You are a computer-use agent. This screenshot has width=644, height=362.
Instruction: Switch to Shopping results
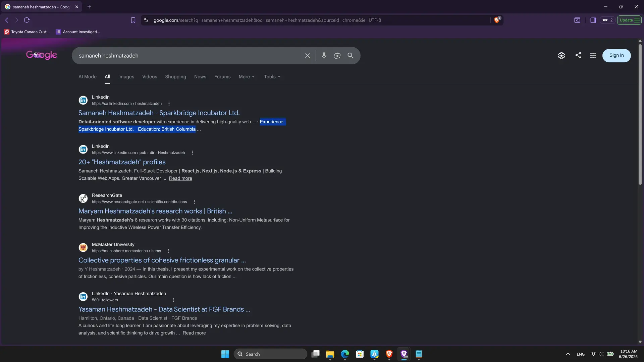coord(175,77)
